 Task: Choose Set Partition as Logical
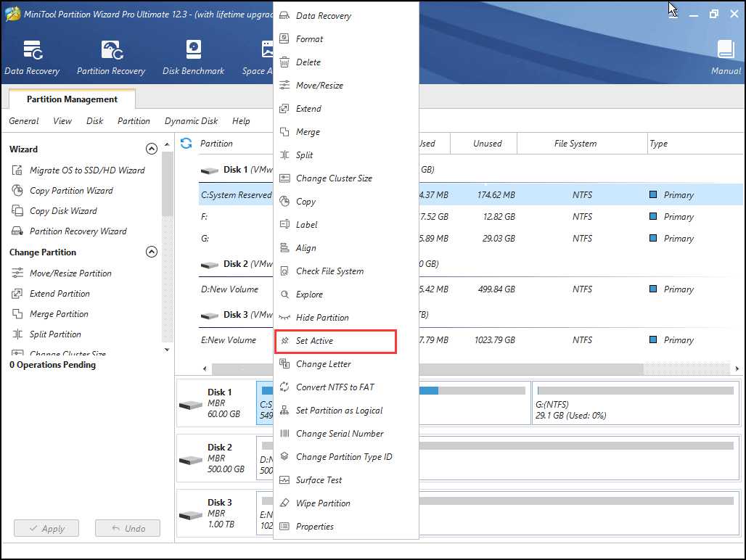click(346, 411)
